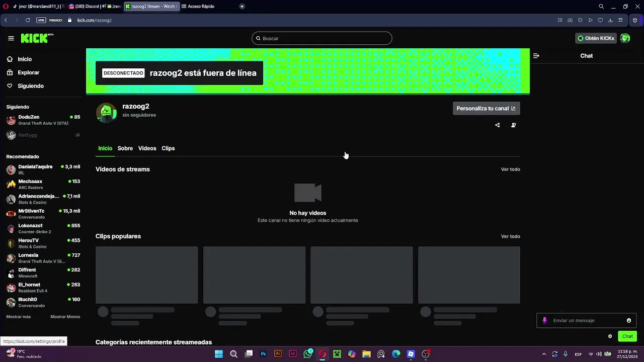Click the green Chat send button
The image size is (644, 362).
(627, 336)
